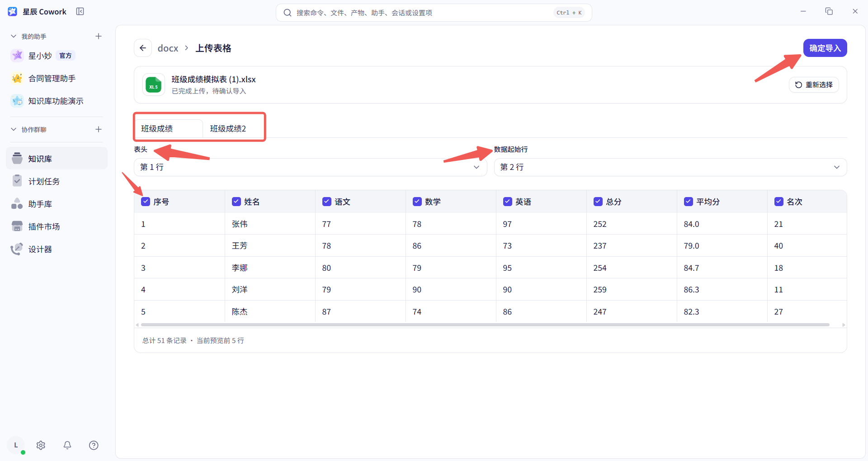Go back with the arrow button
Image resolution: width=868 pixels, height=461 pixels.
(x=143, y=48)
